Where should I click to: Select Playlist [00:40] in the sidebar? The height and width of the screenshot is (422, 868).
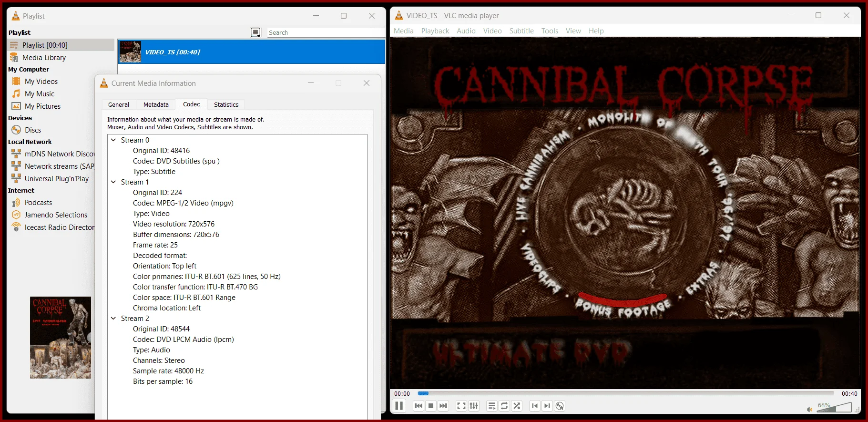point(61,45)
